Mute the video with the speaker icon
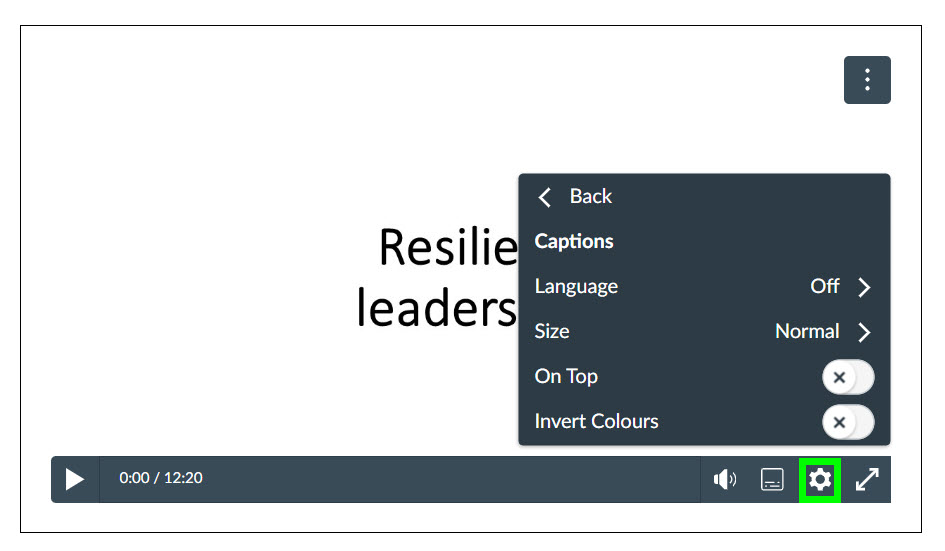 tap(724, 480)
